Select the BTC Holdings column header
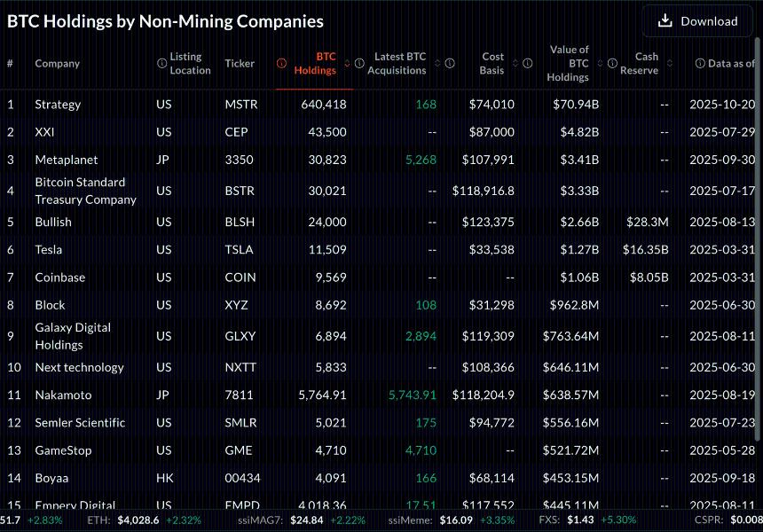This screenshot has width=763, height=532. 315,63
